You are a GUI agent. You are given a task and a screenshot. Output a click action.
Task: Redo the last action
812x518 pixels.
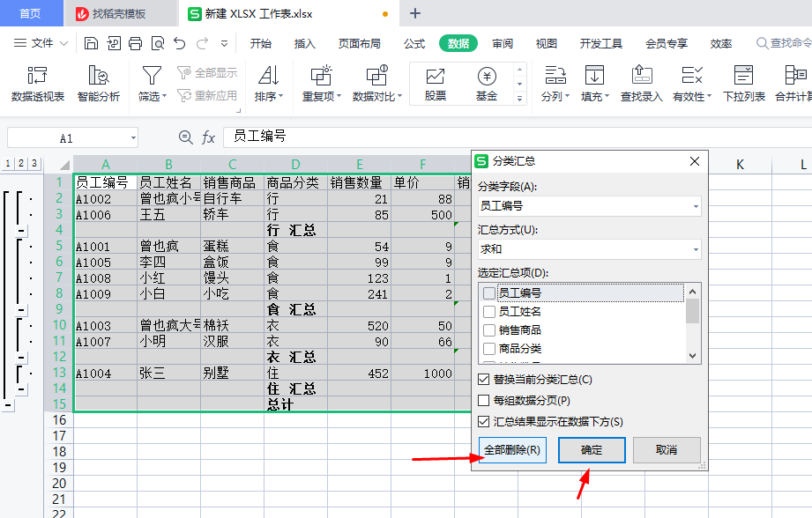[x=202, y=43]
